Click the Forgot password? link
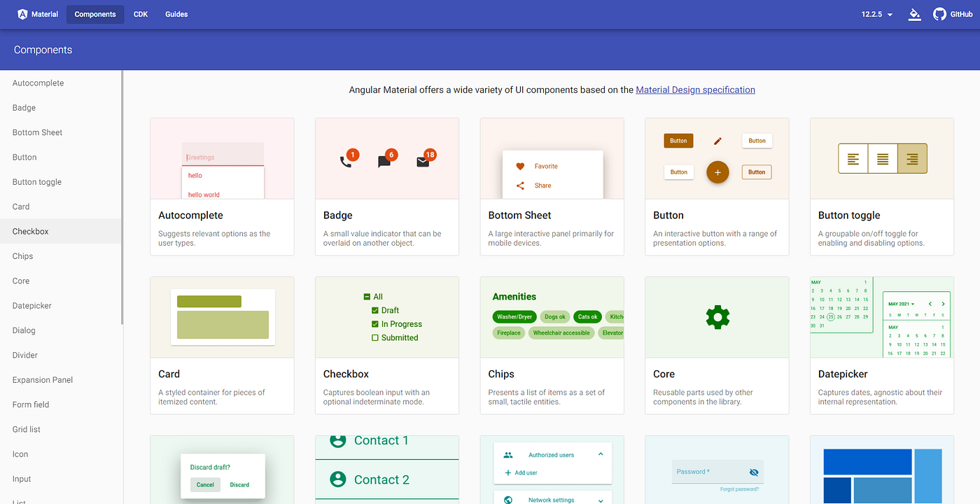Screen dimensions: 980x504 (739, 489)
